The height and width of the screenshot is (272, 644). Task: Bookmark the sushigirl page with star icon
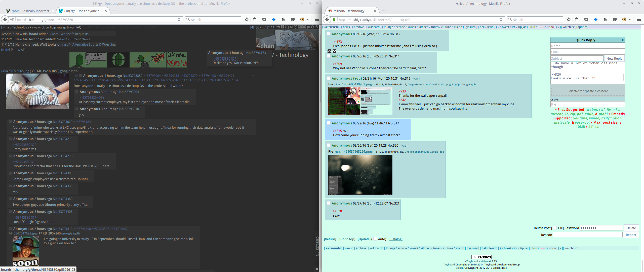click(569, 19)
